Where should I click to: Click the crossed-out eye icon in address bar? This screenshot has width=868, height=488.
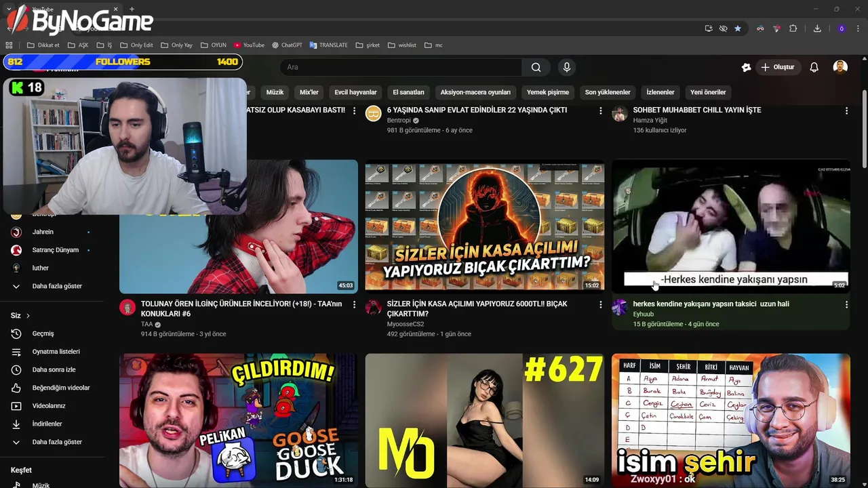point(723,28)
